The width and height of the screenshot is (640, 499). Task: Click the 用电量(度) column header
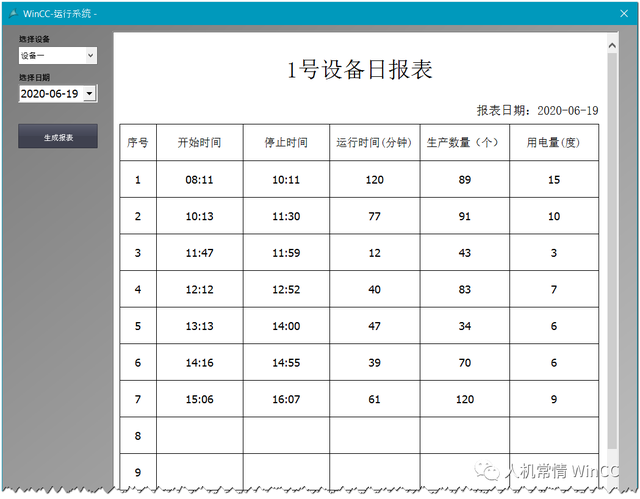[553, 143]
